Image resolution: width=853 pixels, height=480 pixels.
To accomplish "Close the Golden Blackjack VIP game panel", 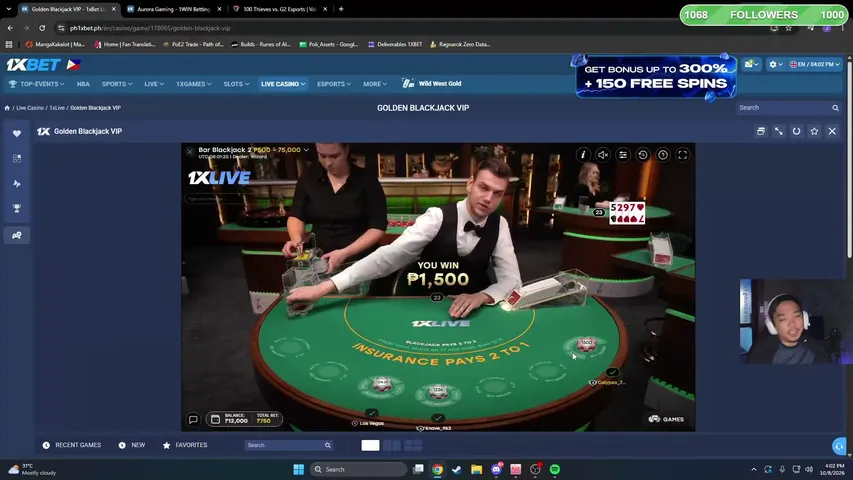I will tap(832, 131).
